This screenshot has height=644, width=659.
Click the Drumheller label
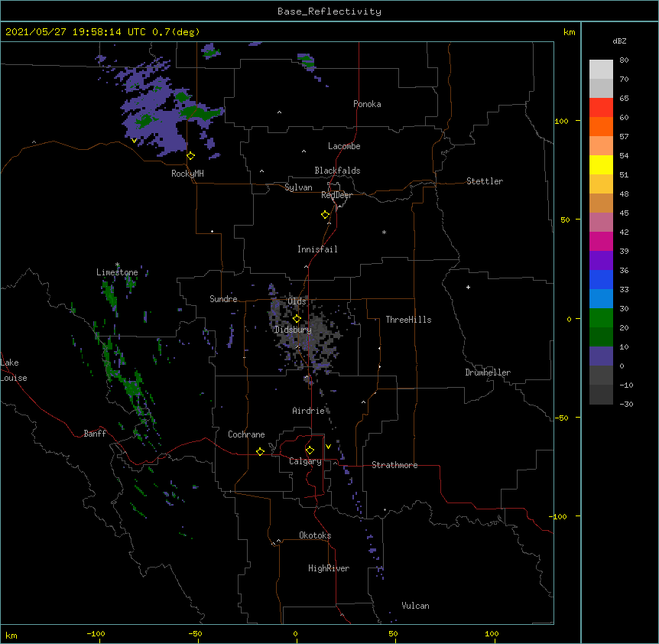coord(488,372)
